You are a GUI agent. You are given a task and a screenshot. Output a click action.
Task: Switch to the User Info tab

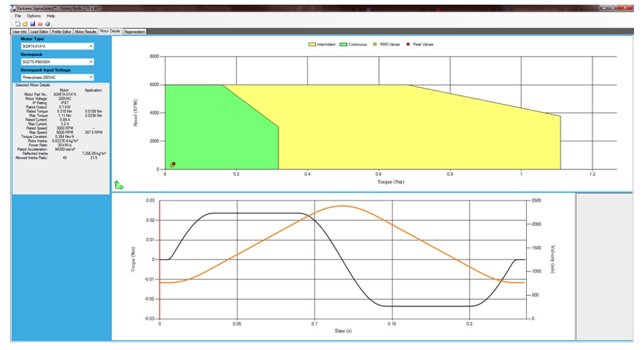coord(19,31)
